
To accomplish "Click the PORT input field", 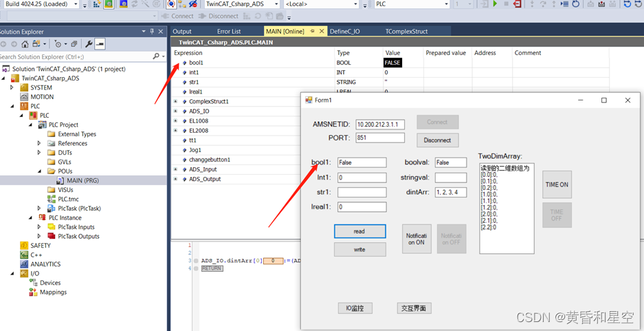I will pos(380,138).
